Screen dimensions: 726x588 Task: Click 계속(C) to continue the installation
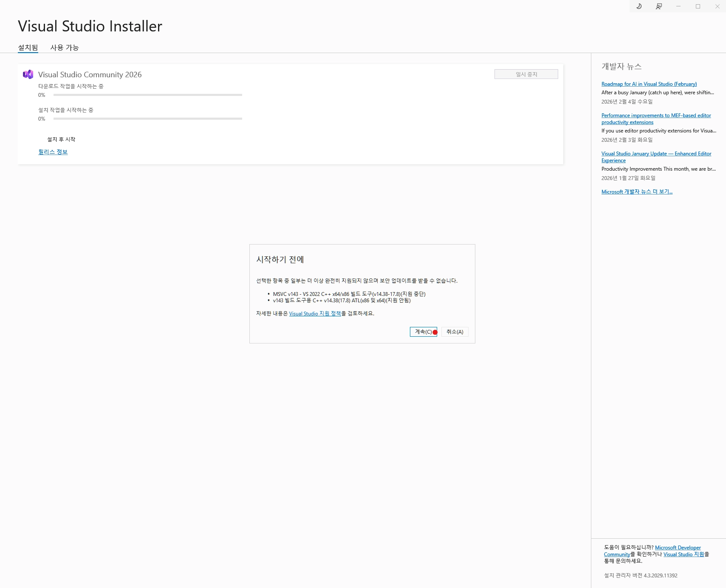click(424, 332)
